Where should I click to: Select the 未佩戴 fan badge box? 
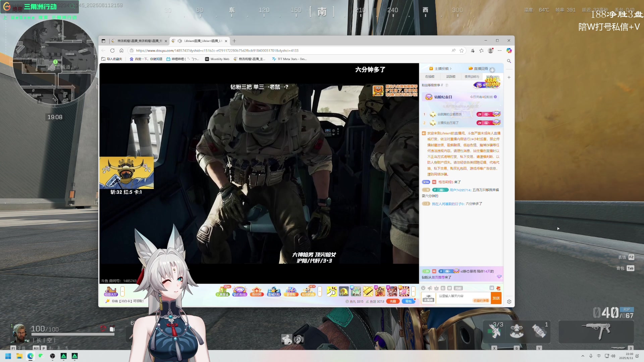[x=428, y=298]
